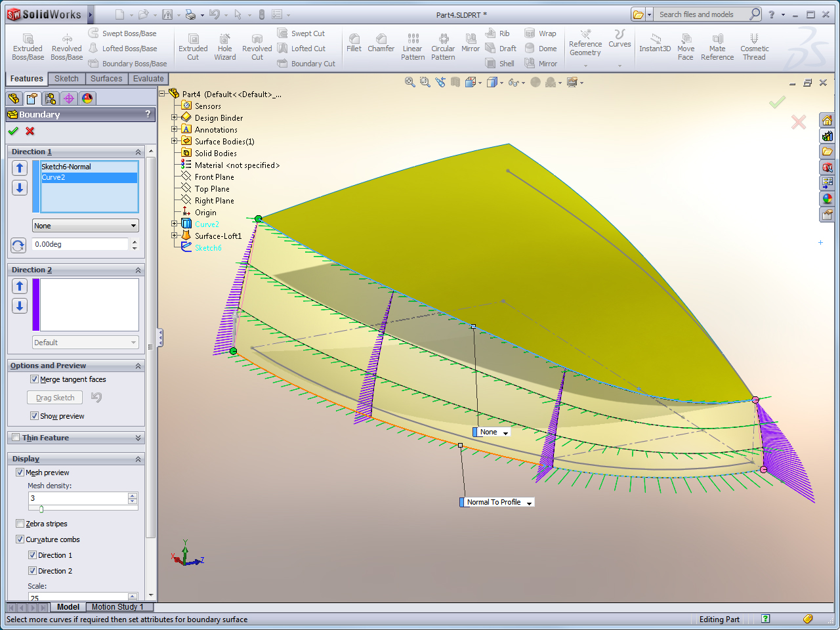Viewport: 840px width, 630px height.
Task: Cancel Boundary feature with red X
Action: click(30, 131)
